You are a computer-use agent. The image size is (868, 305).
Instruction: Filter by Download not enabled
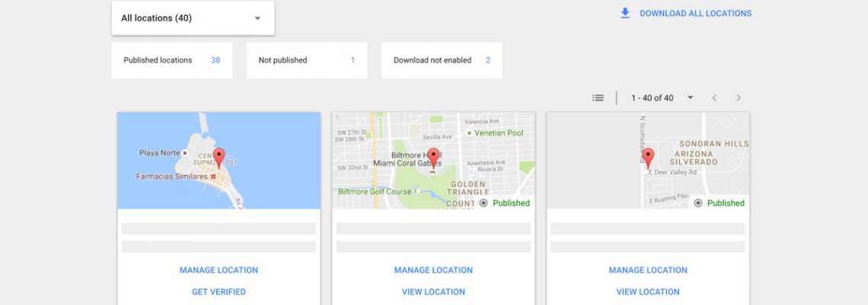pos(441,60)
